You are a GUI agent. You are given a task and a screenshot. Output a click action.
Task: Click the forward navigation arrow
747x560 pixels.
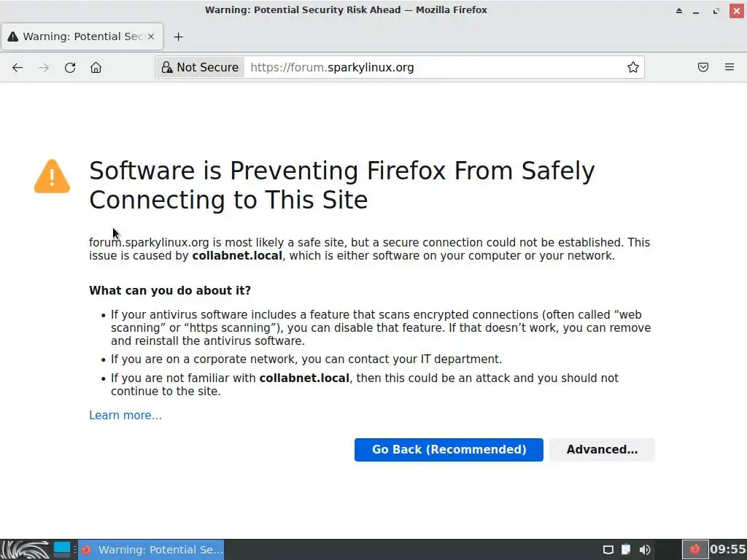(44, 68)
